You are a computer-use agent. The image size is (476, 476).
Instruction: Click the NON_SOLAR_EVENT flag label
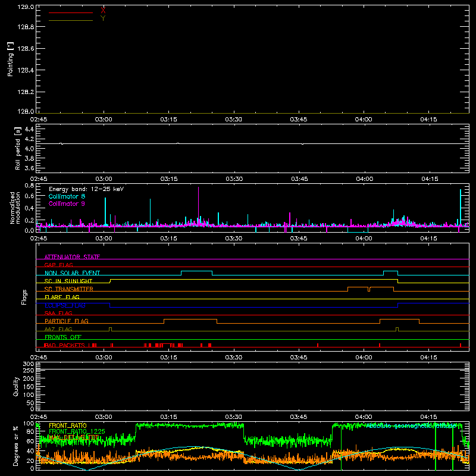tap(72, 273)
